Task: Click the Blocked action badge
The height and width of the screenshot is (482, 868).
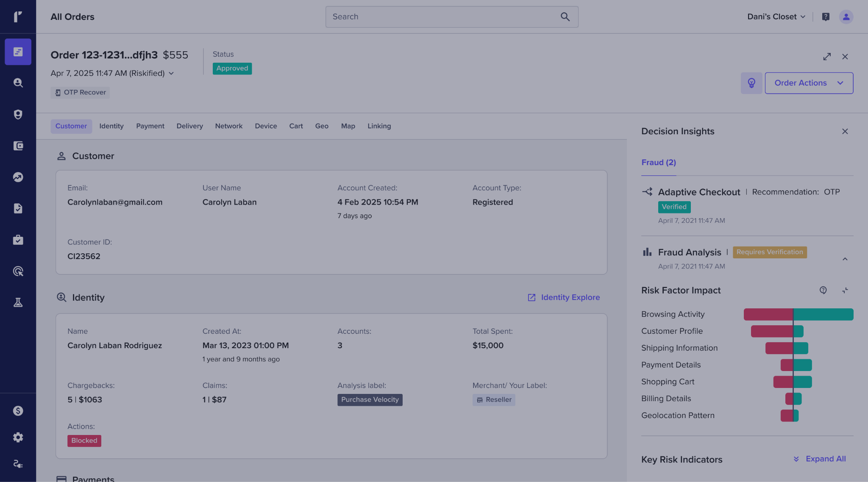Action: (84, 440)
